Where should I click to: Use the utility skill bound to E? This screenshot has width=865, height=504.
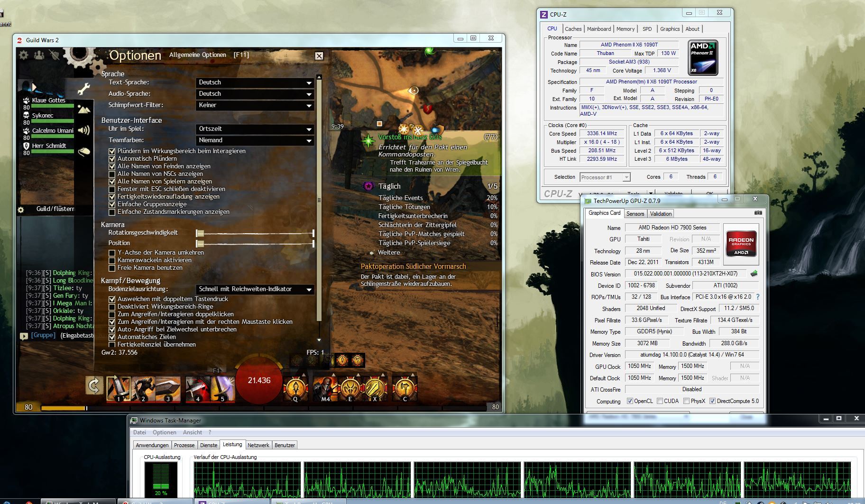(x=350, y=388)
